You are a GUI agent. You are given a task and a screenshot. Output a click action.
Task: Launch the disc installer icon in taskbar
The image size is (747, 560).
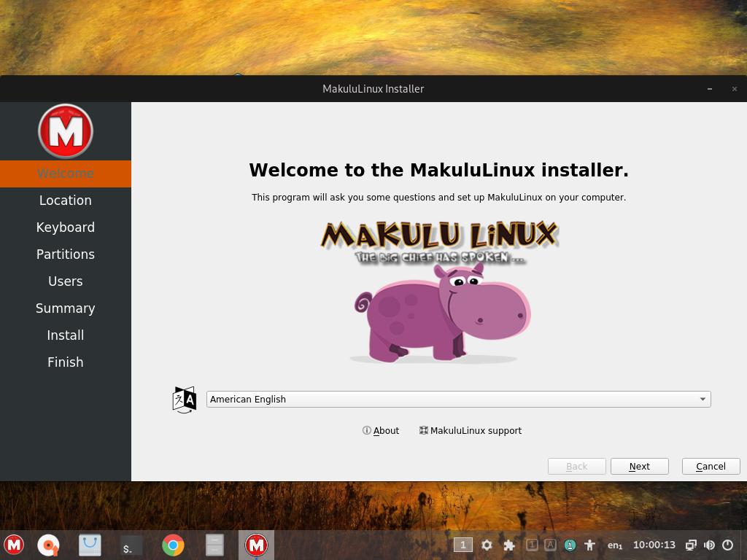(x=48, y=545)
